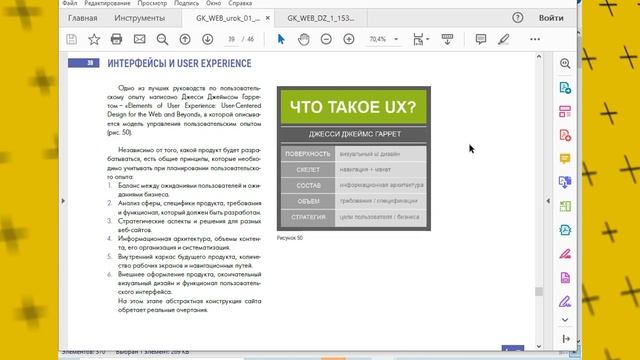Image resolution: width=640 pixels, height=360 pixels.
Task: Open the zoom level dropdown arrow
Action: 396,39
